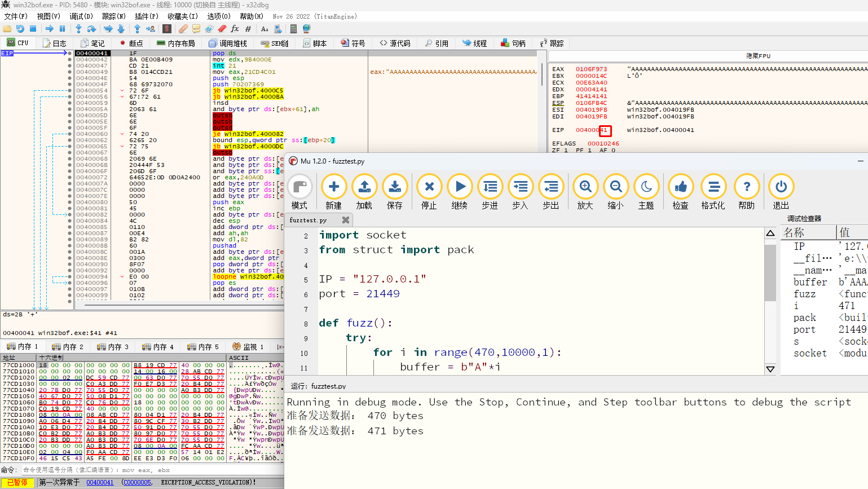Quit Mu with power button
The height and width of the screenshot is (489, 868).
coord(781,192)
